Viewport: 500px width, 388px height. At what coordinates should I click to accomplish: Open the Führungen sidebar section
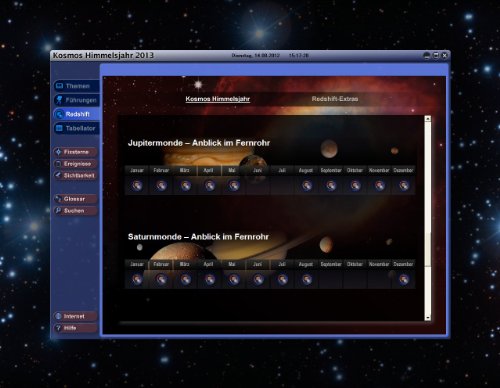click(x=76, y=100)
